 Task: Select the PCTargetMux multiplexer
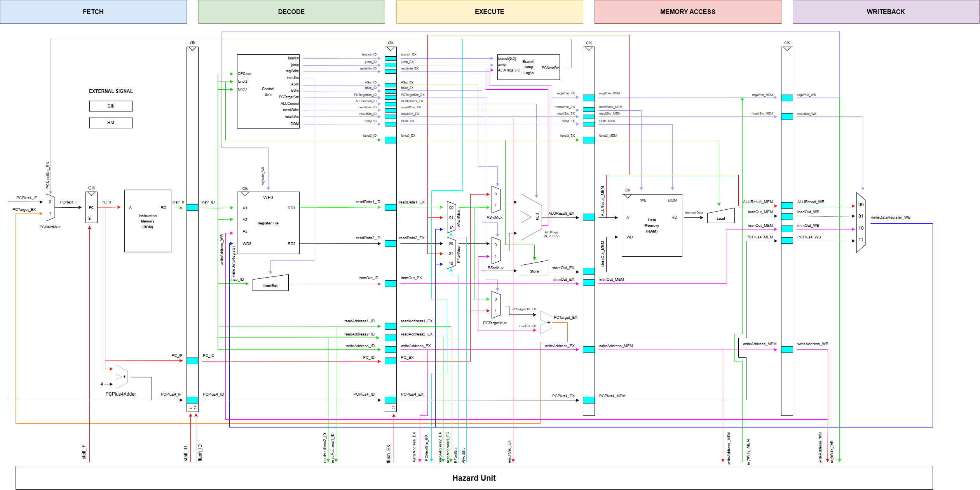[496, 305]
